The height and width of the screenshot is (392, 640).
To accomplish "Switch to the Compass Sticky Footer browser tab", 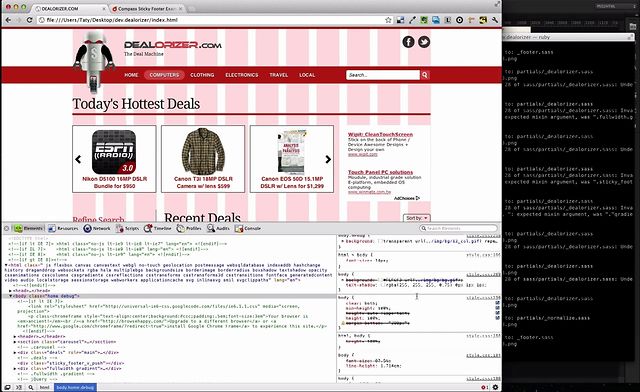I will pyautogui.click(x=147, y=9).
